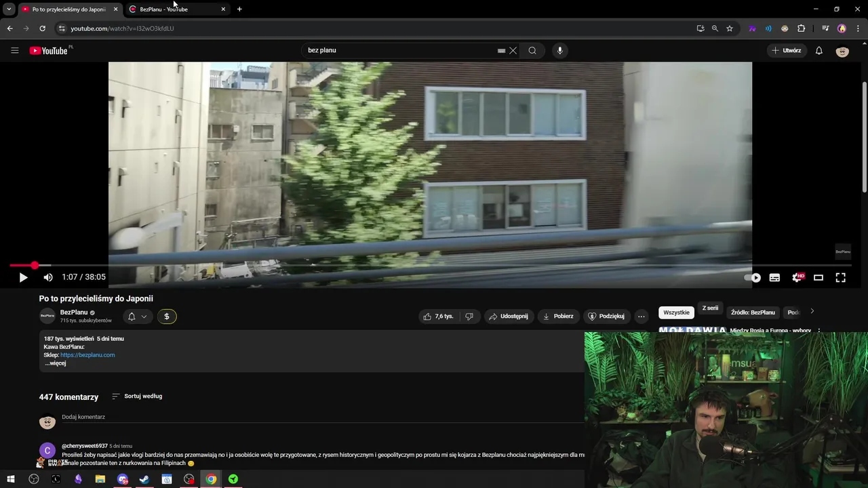Enter fullscreen mode

pos(840,277)
